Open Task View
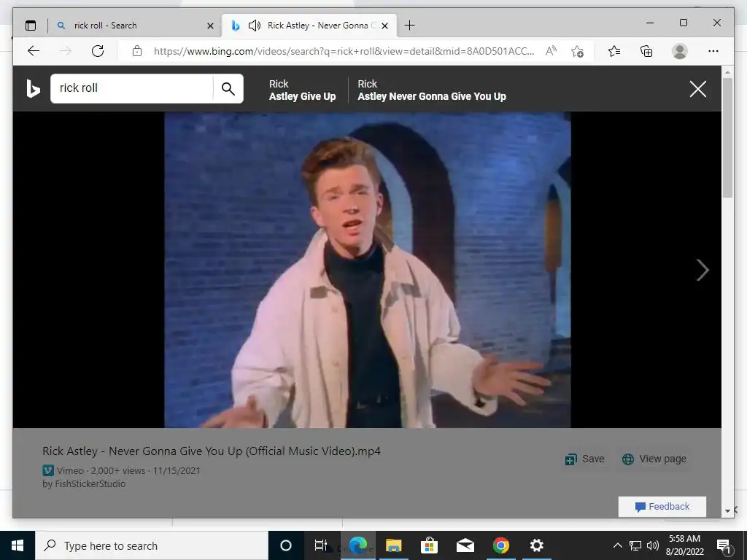747x560 pixels. (321, 545)
